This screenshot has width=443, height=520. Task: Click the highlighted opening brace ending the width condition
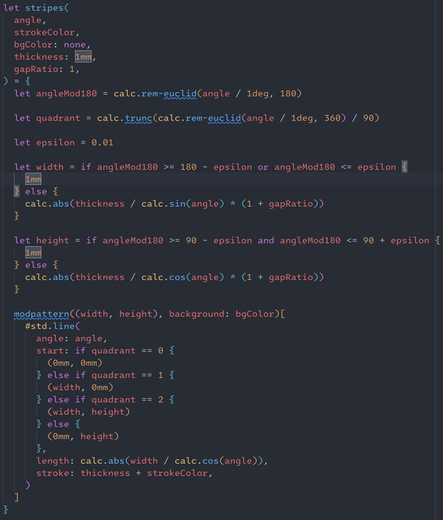pos(404,167)
